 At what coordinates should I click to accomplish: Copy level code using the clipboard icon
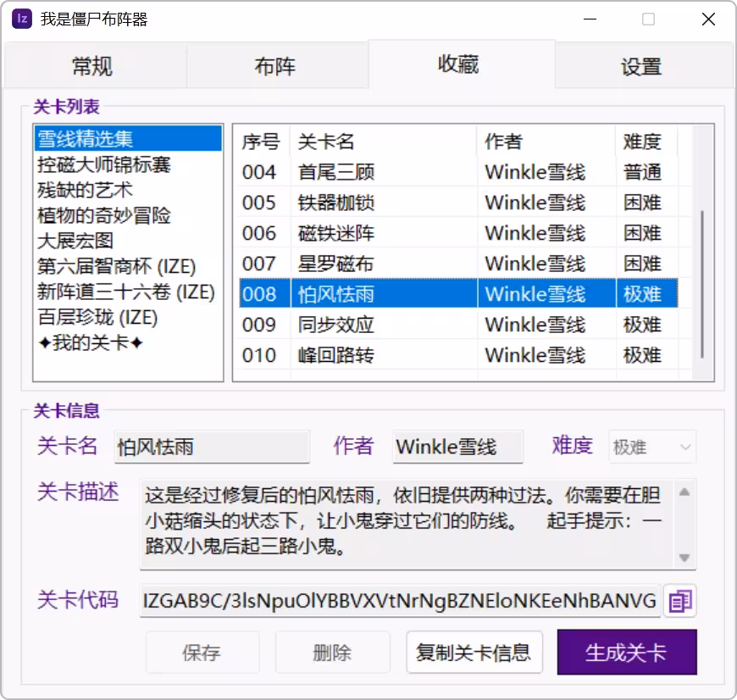[679, 601]
